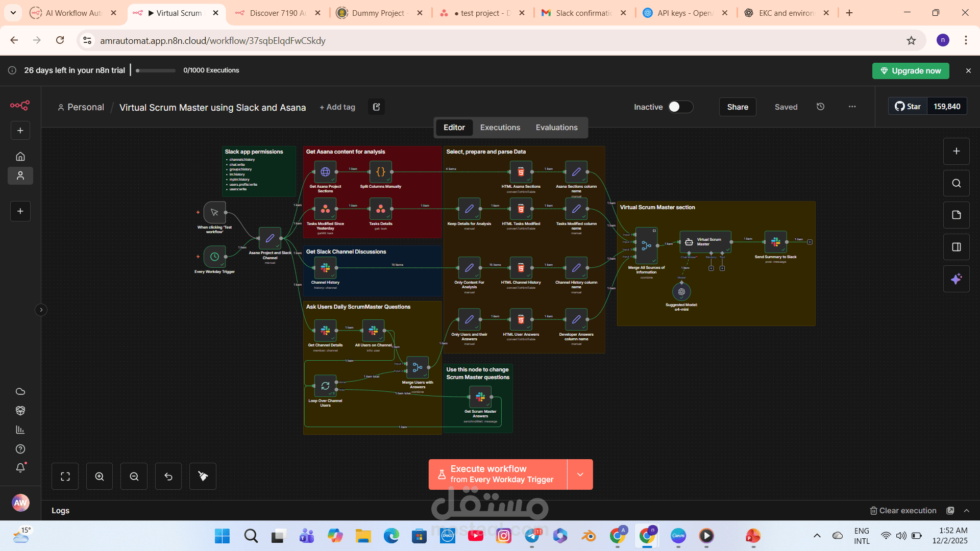Select the Get Asana Project Sections node
This screenshot has width=980, height=551.
(325, 172)
